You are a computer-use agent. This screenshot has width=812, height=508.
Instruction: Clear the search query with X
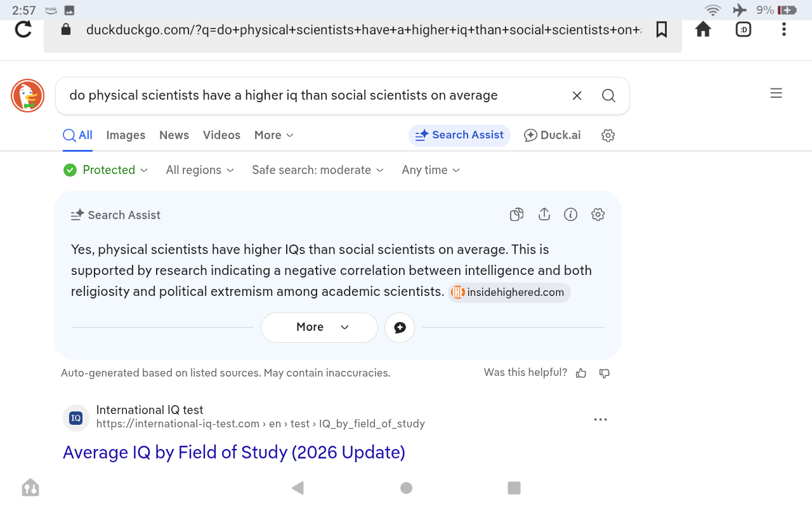point(577,96)
